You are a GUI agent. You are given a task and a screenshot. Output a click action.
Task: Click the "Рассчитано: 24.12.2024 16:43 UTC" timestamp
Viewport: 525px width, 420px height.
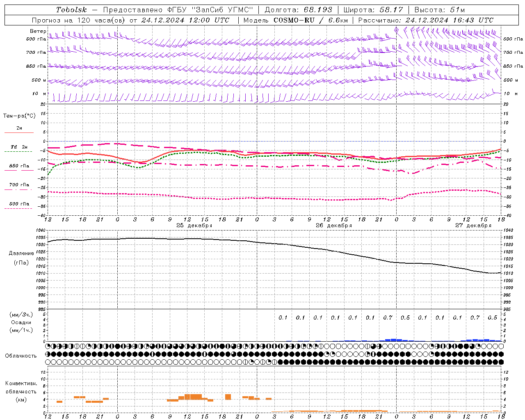426,20
